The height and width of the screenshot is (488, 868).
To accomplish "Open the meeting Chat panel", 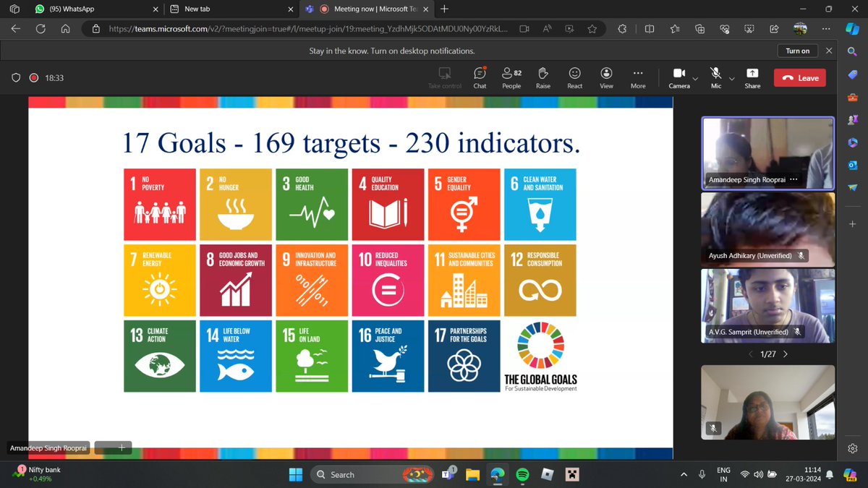I will pyautogui.click(x=480, y=78).
